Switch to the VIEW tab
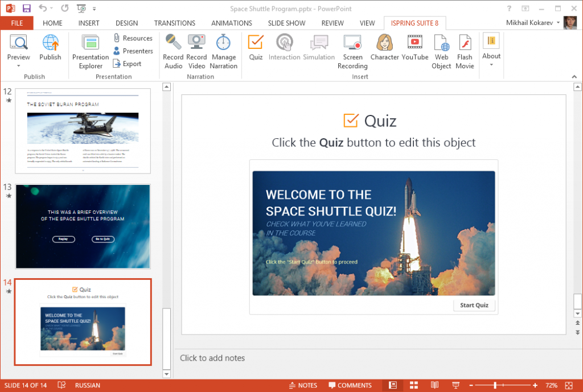 (x=367, y=23)
